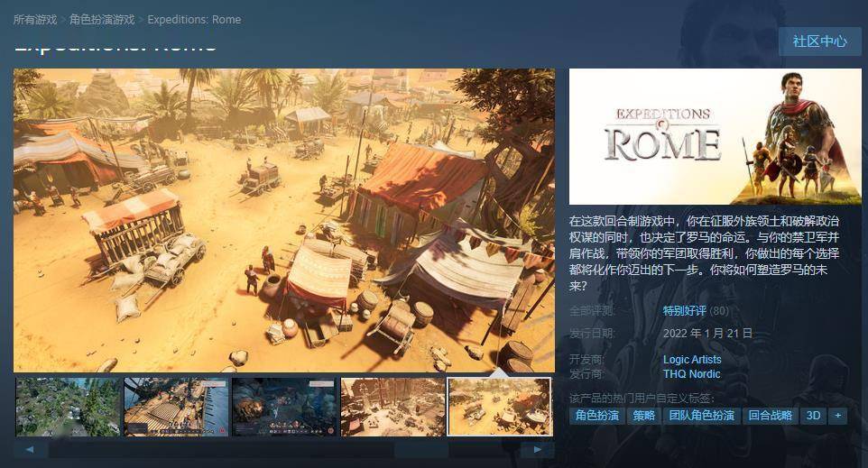868x468 pixels.
Task: Go to 角色扮演游戏 breadcrumb category
Action: [x=102, y=20]
